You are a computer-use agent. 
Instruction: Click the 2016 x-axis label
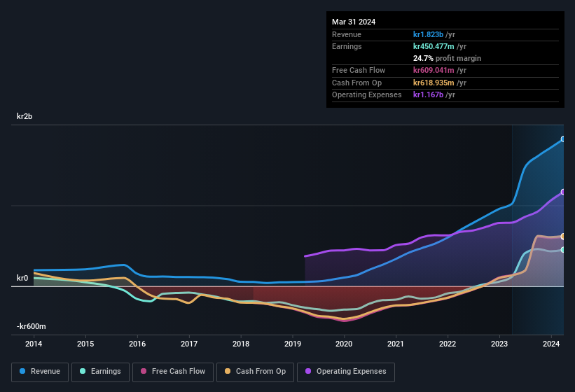pyautogui.click(x=137, y=344)
